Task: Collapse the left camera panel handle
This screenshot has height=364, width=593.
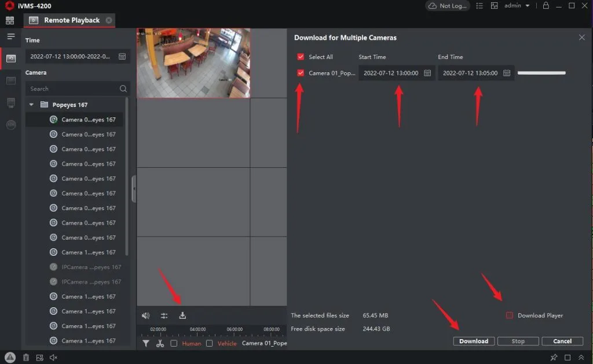Action: point(134,189)
